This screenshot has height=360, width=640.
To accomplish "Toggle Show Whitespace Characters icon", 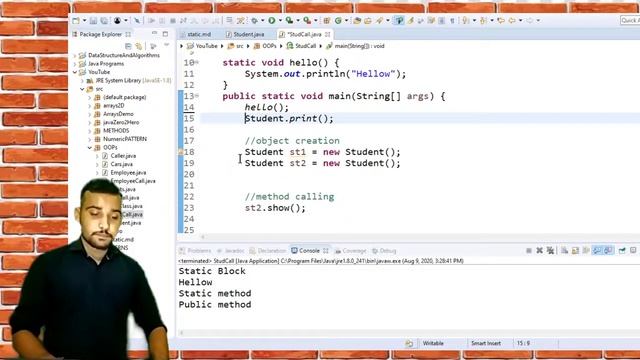I will [x=452, y=20].
